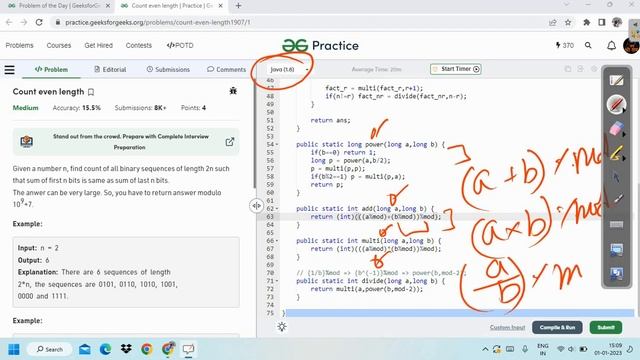Open the Java language dropdown
This screenshot has height=360, width=640.
tap(289, 69)
